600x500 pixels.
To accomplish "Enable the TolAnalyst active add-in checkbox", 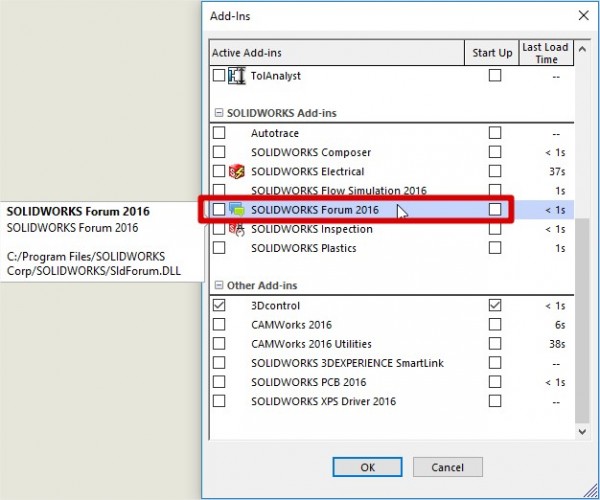I will pyautogui.click(x=219, y=75).
